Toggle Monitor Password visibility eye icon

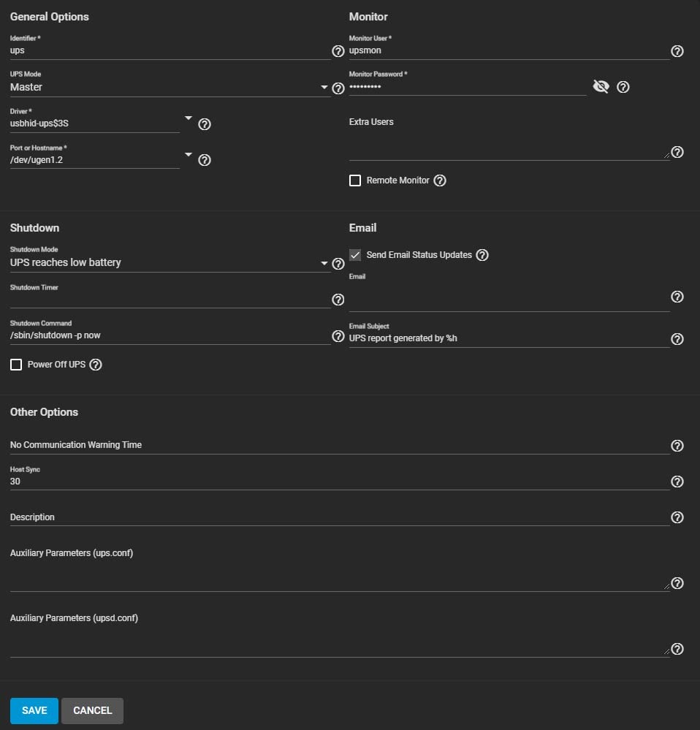(601, 87)
